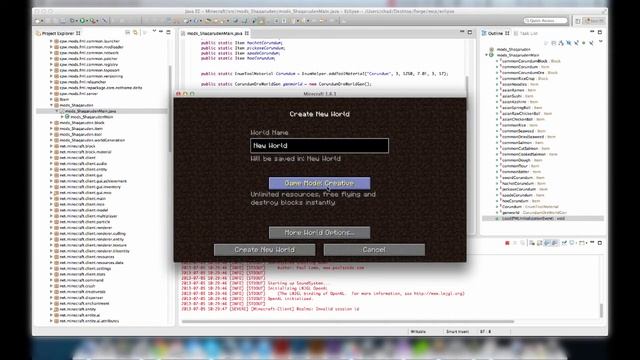Select cpw.mods.fml.server package row
Viewport: 640px width, 360px height.
click(78, 93)
